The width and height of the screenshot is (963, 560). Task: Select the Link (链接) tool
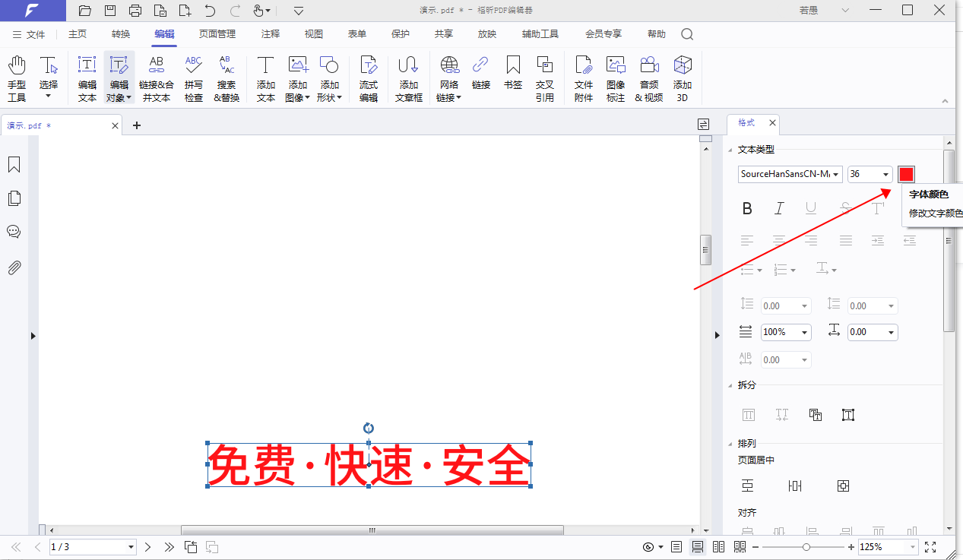[x=481, y=73]
